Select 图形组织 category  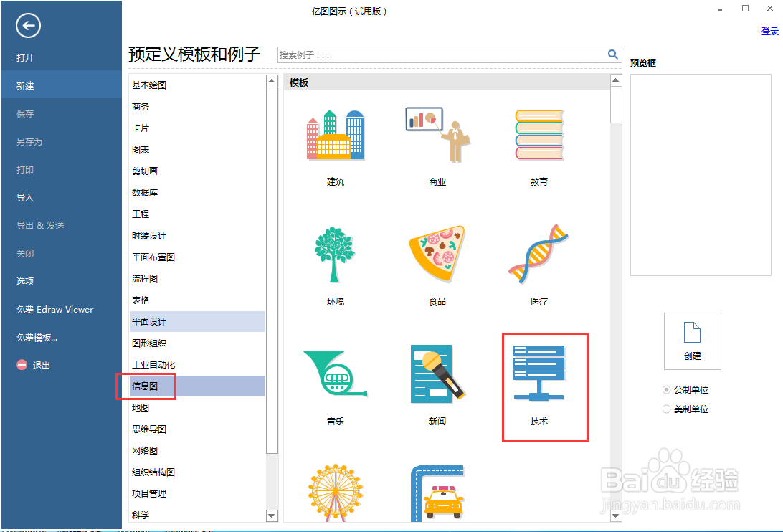pyautogui.click(x=197, y=343)
